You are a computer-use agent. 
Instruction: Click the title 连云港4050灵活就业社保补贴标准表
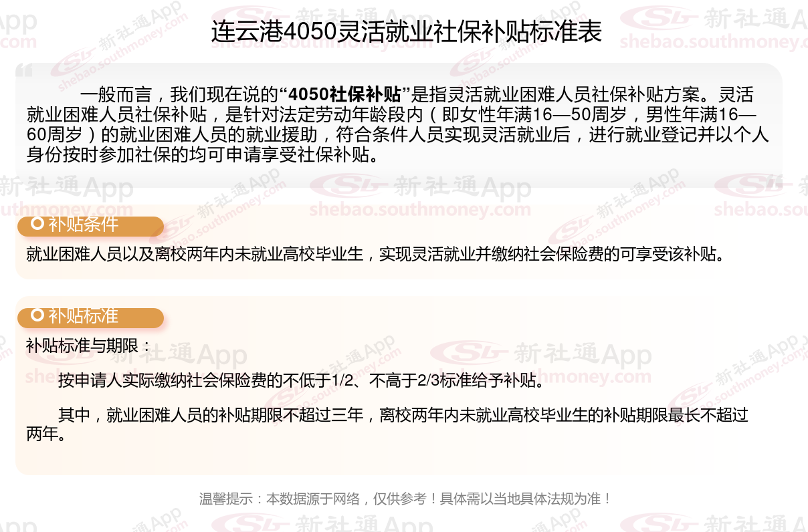coord(407,32)
